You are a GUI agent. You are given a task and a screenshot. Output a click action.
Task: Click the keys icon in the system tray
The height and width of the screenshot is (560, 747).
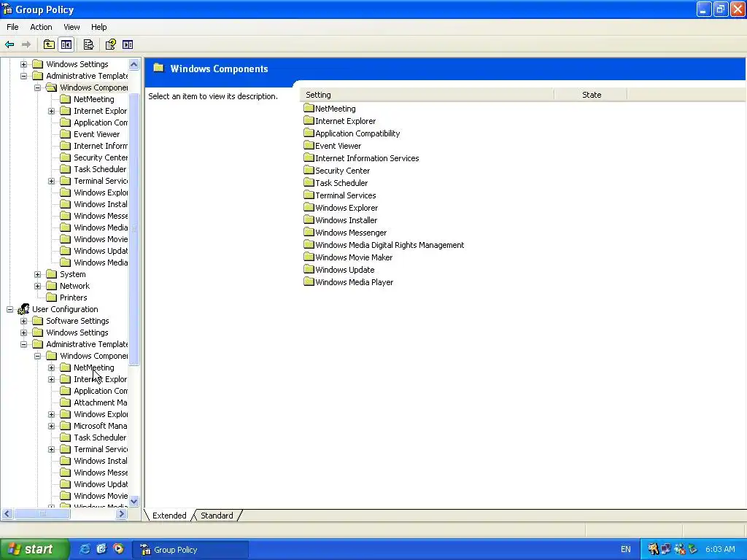[653, 550]
